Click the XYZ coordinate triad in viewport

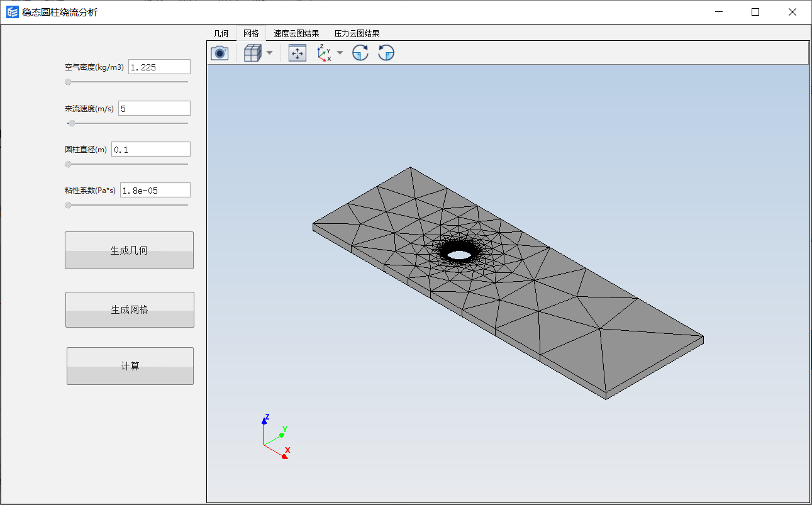[275, 436]
